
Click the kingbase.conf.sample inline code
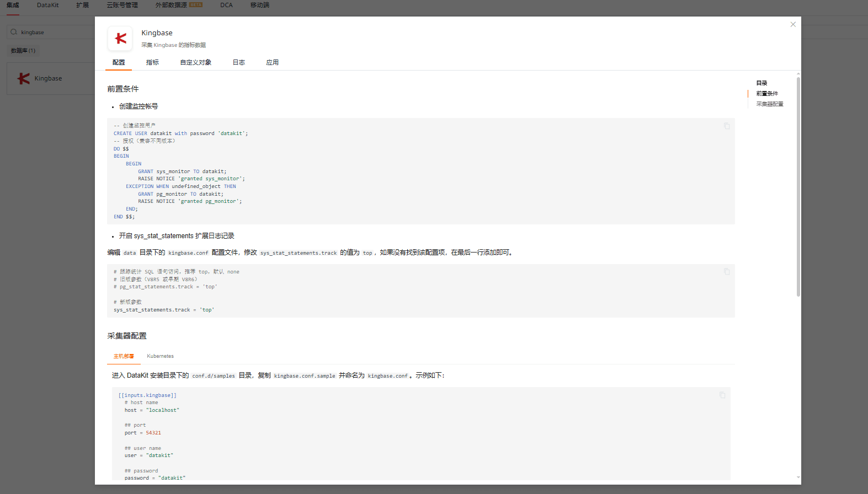pyautogui.click(x=305, y=376)
